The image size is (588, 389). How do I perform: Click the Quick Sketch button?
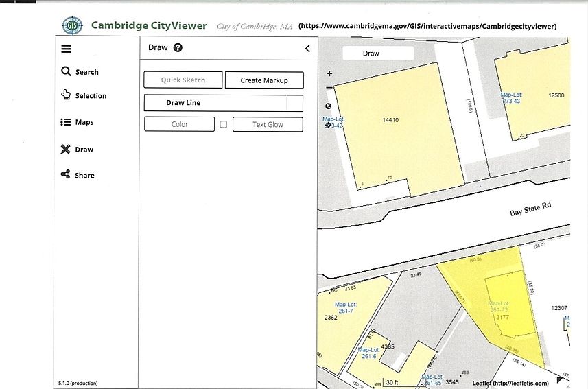coord(183,80)
